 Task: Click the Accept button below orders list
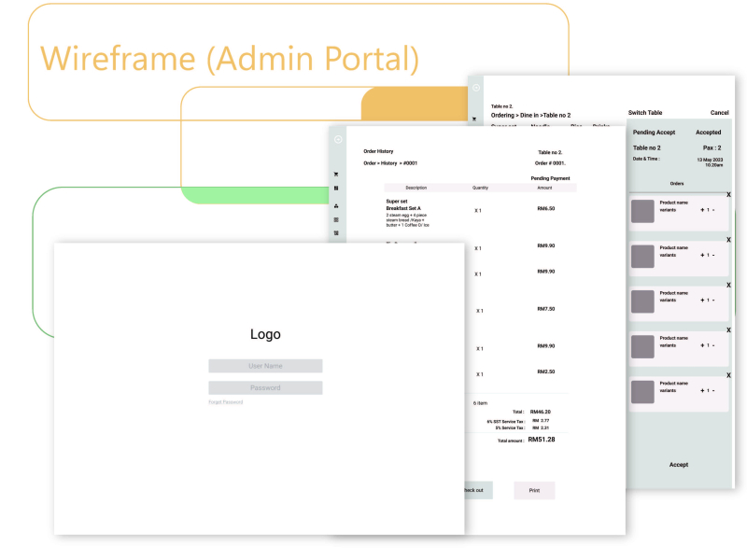(679, 464)
